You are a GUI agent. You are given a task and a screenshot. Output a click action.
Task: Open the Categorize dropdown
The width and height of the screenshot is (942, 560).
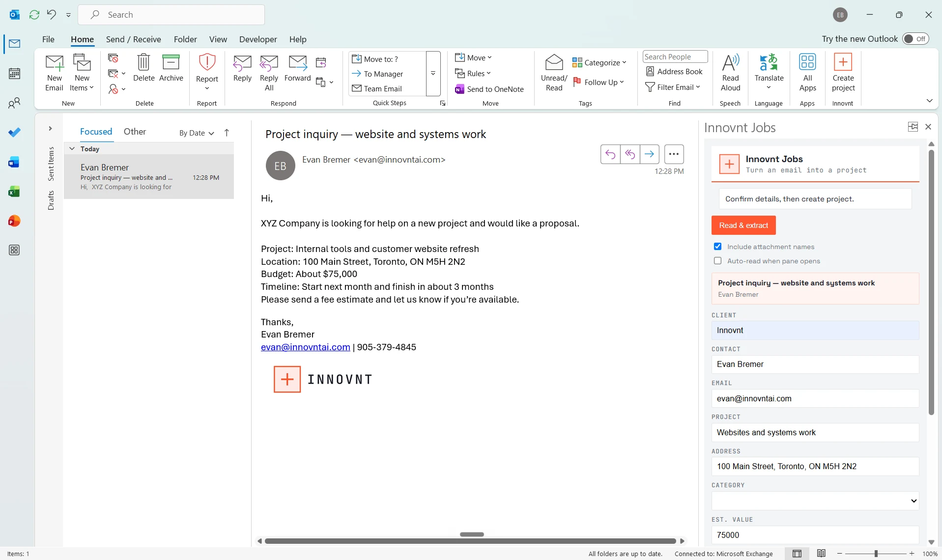599,62
